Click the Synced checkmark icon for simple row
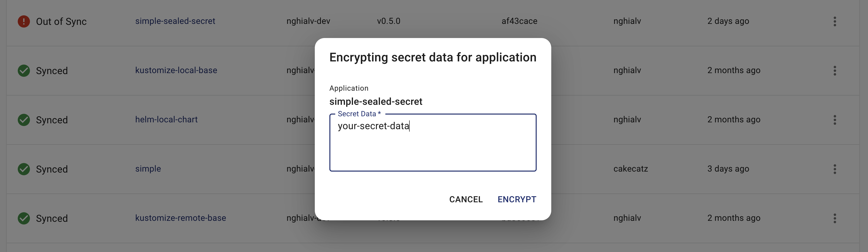Image resolution: width=868 pixels, height=252 pixels. (x=24, y=169)
